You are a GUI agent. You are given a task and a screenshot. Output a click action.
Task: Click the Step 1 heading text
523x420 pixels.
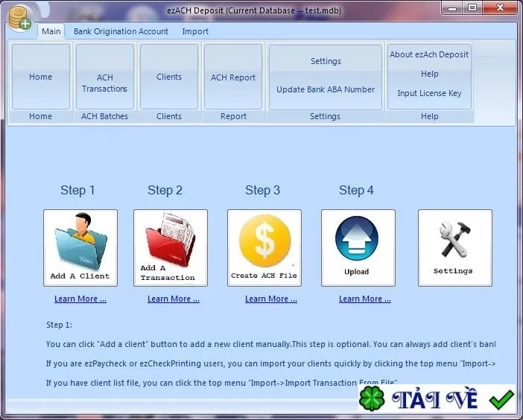(77, 191)
